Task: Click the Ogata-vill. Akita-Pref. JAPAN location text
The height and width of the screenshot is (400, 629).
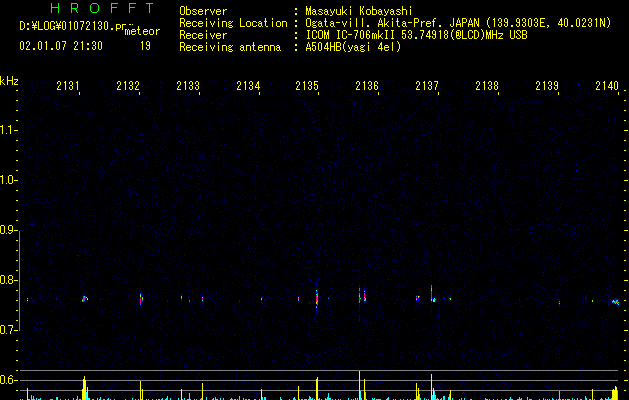Action: pyautogui.click(x=458, y=23)
